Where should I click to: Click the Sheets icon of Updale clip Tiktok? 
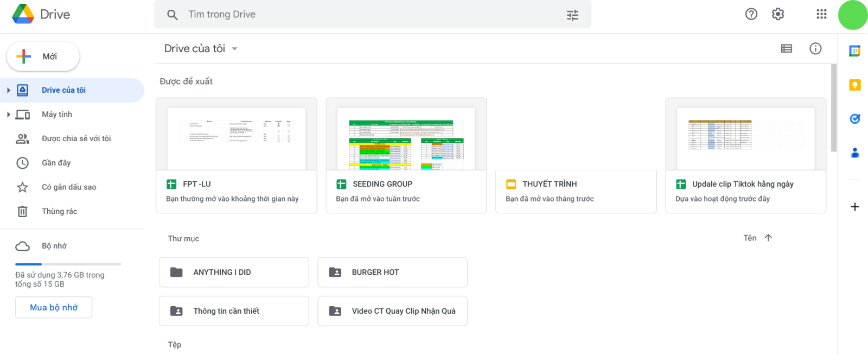click(681, 184)
